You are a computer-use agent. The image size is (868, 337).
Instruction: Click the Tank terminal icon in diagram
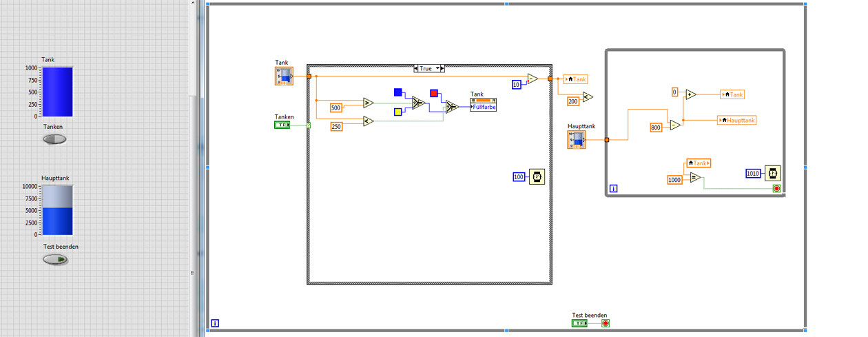[x=284, y=76]
